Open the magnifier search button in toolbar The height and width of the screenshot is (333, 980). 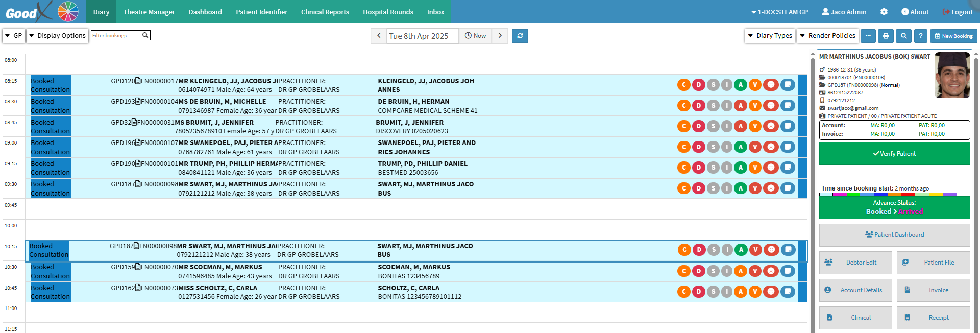(x=903, y=36)
